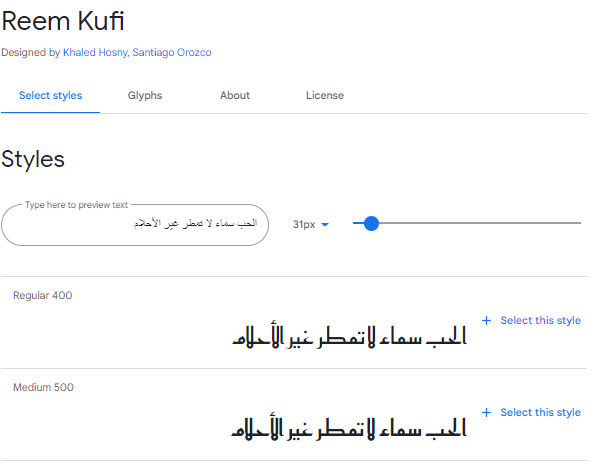
Task: Open designer Santiago Orozco's page
Action: (172, 52)
